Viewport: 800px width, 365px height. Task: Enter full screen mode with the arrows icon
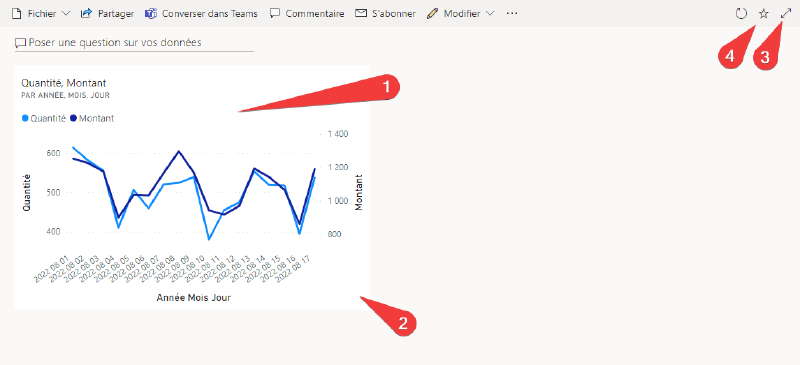(786, 14)
